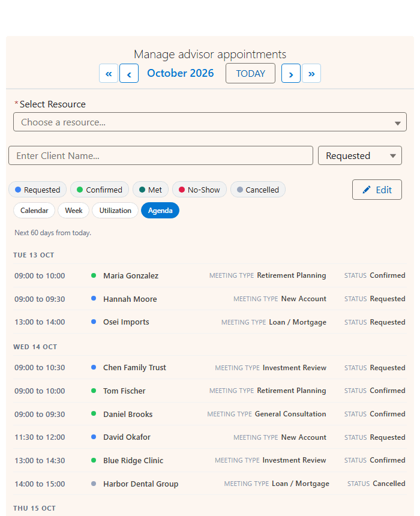
Task: Toggle the Cancelled status chip
Action: pos(258,190)
